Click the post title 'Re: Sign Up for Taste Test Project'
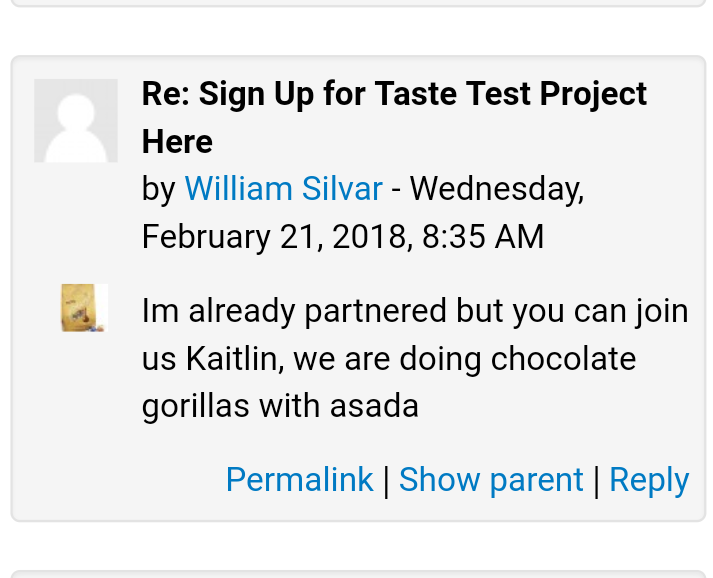Viewport: 713px width, 578px height. 394,94
